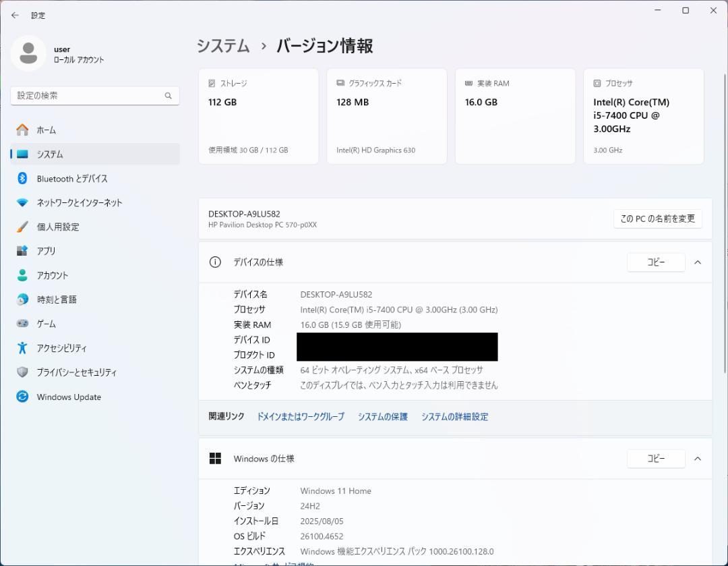
Task: Click the 実装 RAM card memory icon
Action: (469, 83)
